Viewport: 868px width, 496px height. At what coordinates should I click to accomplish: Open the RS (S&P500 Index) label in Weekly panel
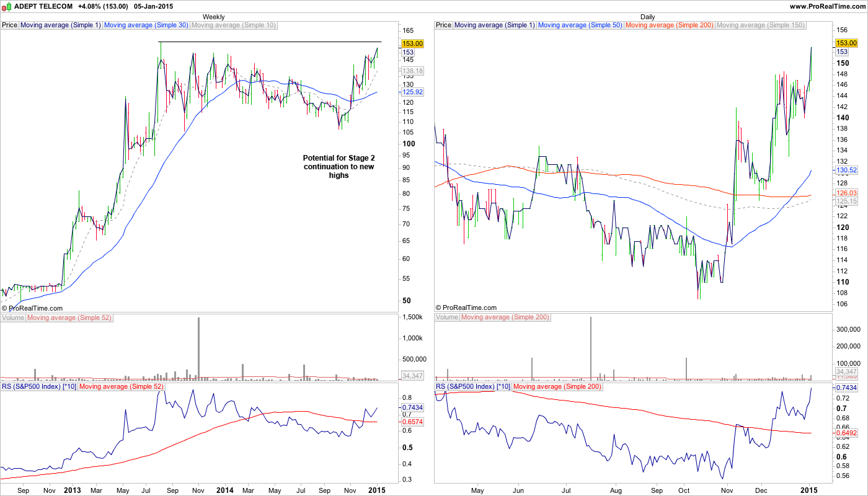[x=39, y=386]
